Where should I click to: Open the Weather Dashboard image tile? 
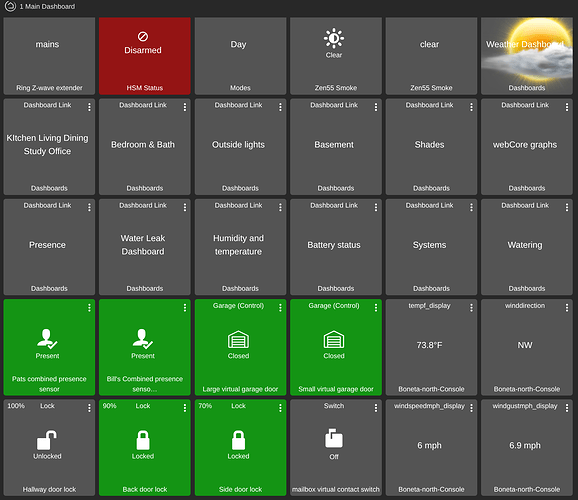pos(527,56)
